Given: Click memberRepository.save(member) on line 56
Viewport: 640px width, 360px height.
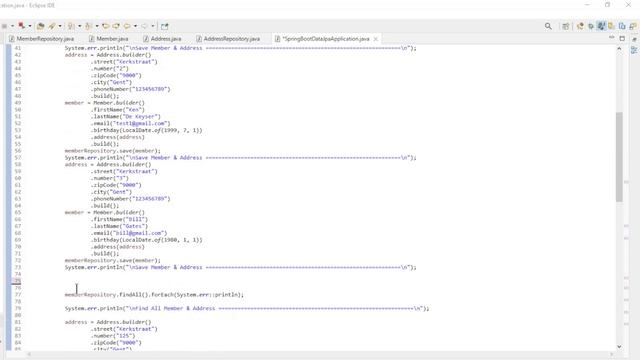Looking at the screenshot, I should (113, 151).
